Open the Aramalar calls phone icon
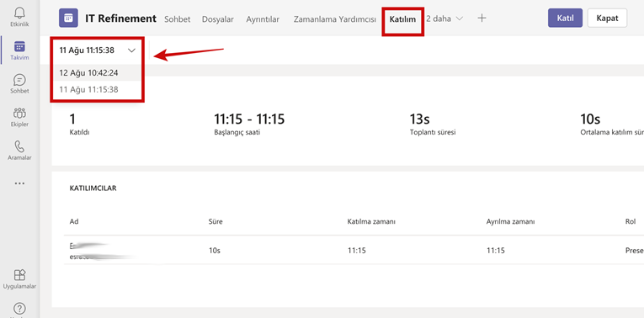Viewport: 644px width, 318px height. point(19,146)
